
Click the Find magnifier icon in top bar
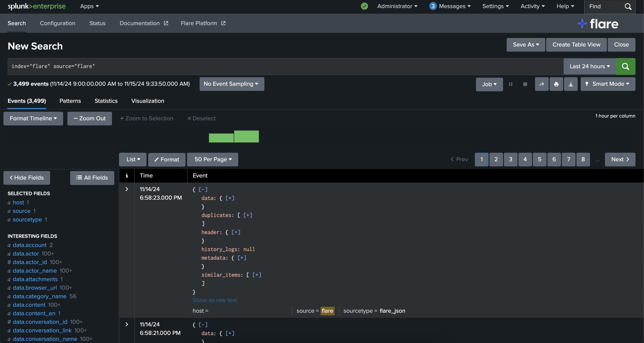628,6
